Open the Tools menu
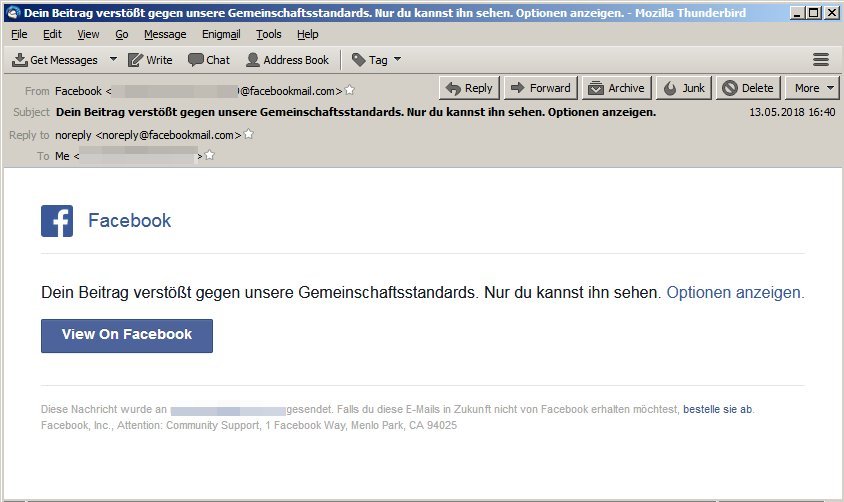This screenshot has width=844, height=502. point(269,34)
